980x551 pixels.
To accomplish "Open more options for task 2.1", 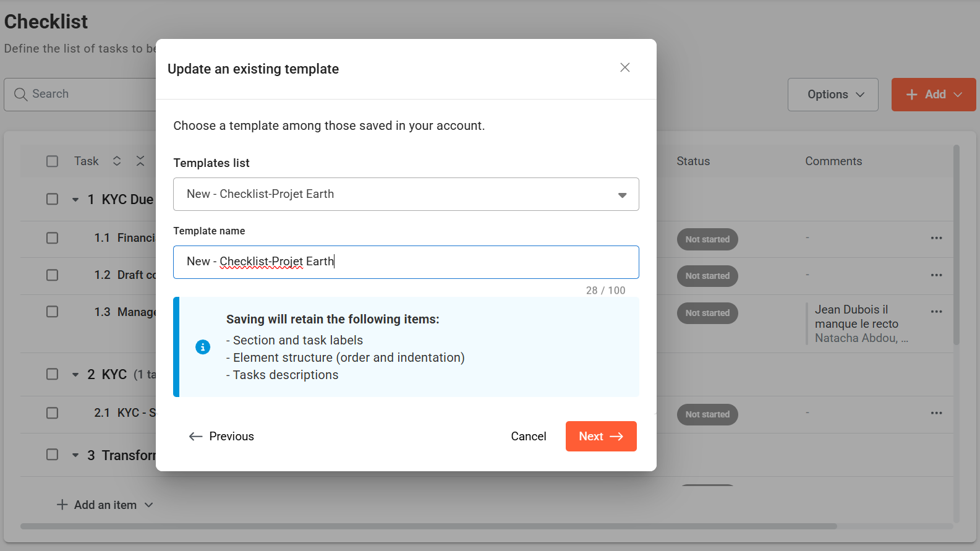I will 936,413.
